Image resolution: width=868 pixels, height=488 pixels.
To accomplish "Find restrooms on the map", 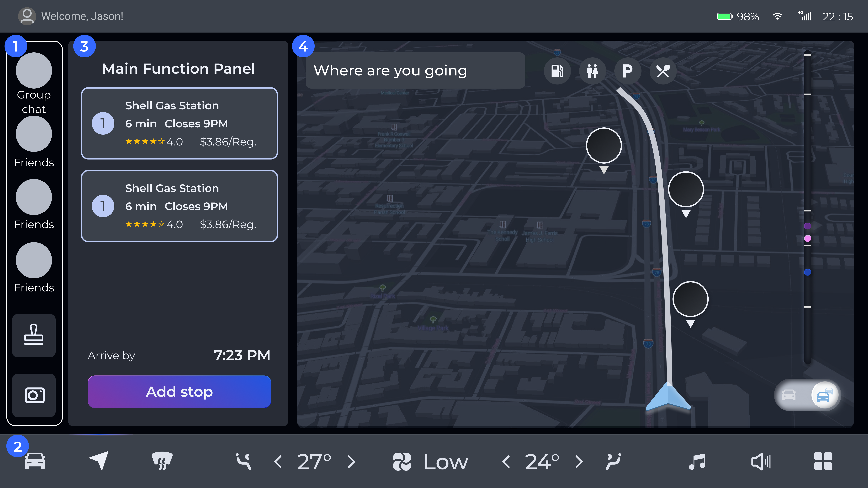I will [x=592, y=71].
